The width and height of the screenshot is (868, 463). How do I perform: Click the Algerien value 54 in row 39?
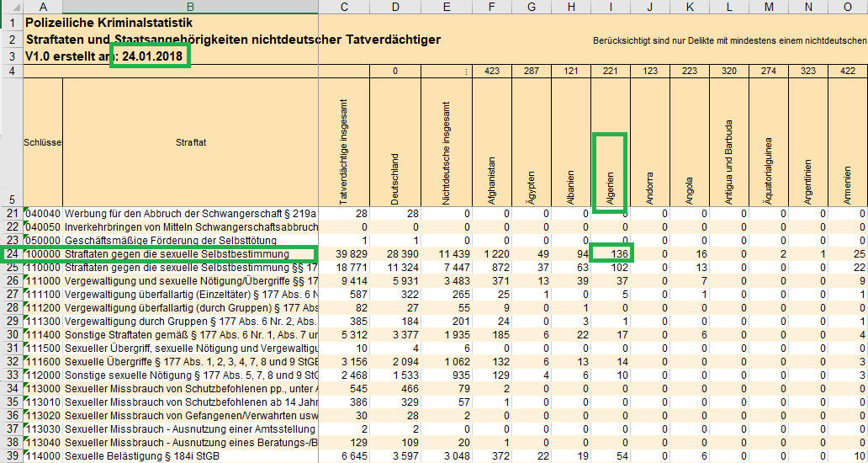(x=611, y=455)
